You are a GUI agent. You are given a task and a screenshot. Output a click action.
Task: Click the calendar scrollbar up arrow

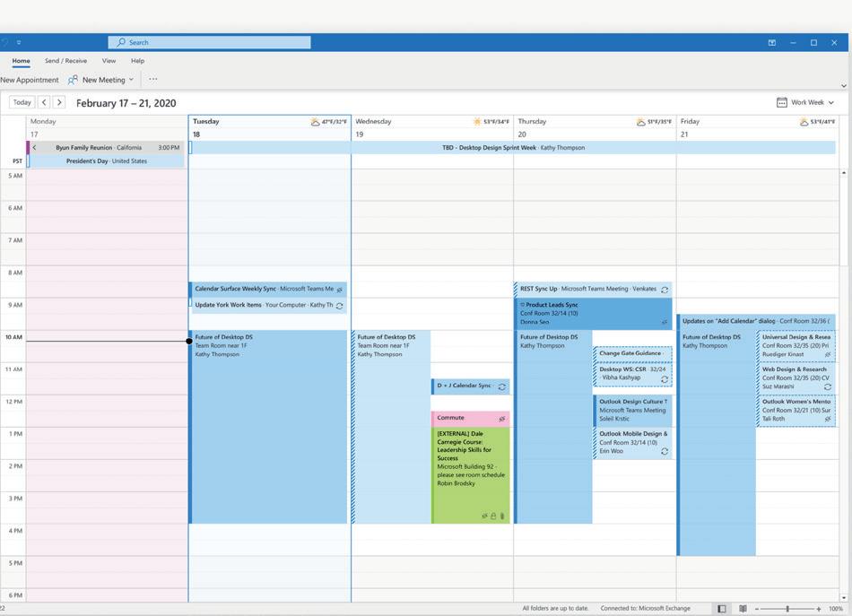843,173
